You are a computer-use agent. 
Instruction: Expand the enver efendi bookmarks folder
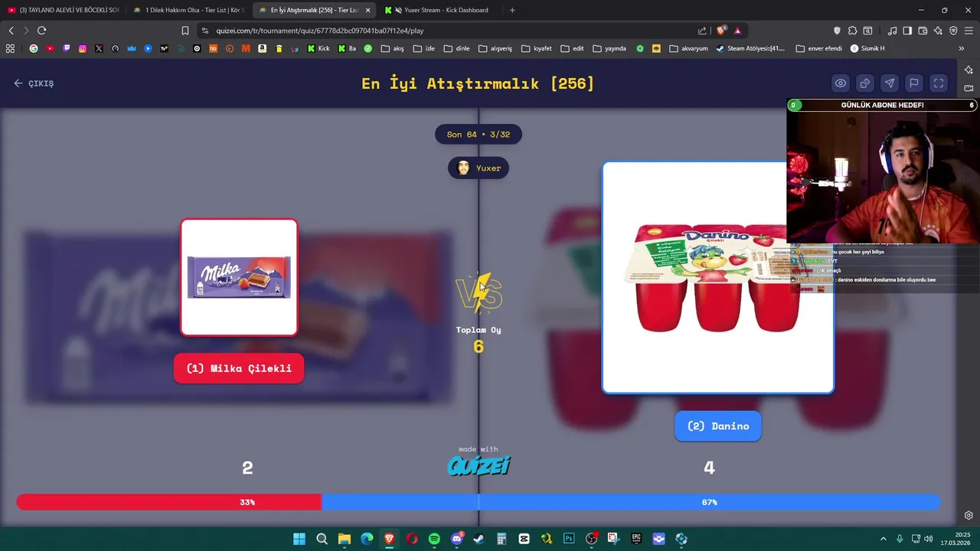[x=819, y=48]
